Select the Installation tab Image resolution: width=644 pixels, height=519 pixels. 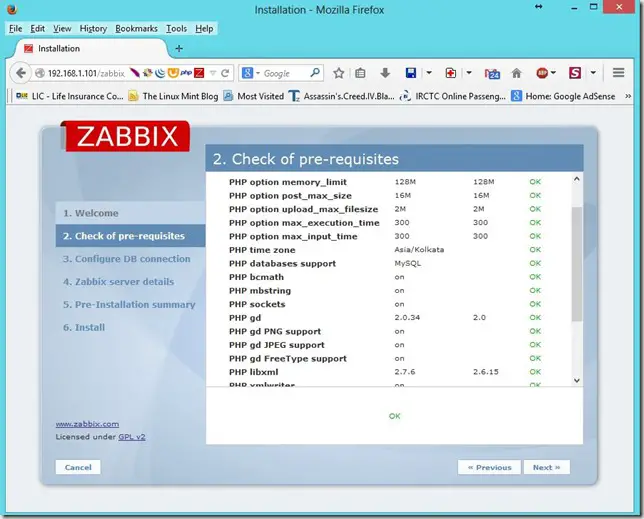point(91,48)
